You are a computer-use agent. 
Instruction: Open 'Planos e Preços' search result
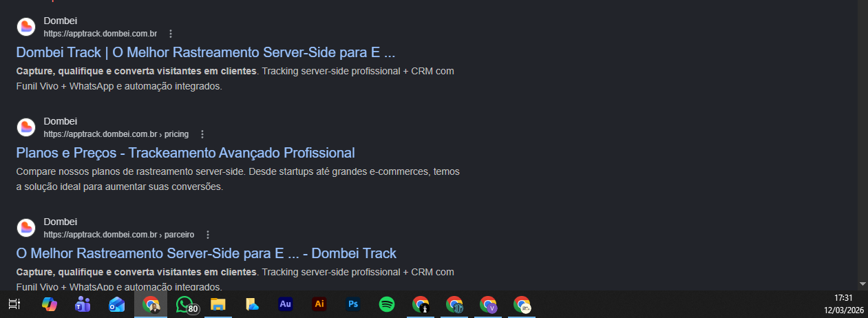tap(185, 153)
